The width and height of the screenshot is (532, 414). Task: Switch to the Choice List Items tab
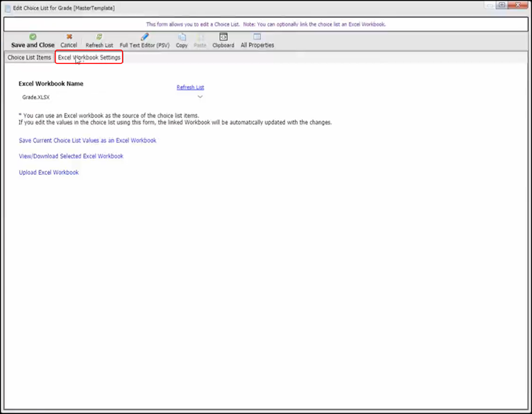click(x=29, y=58)
